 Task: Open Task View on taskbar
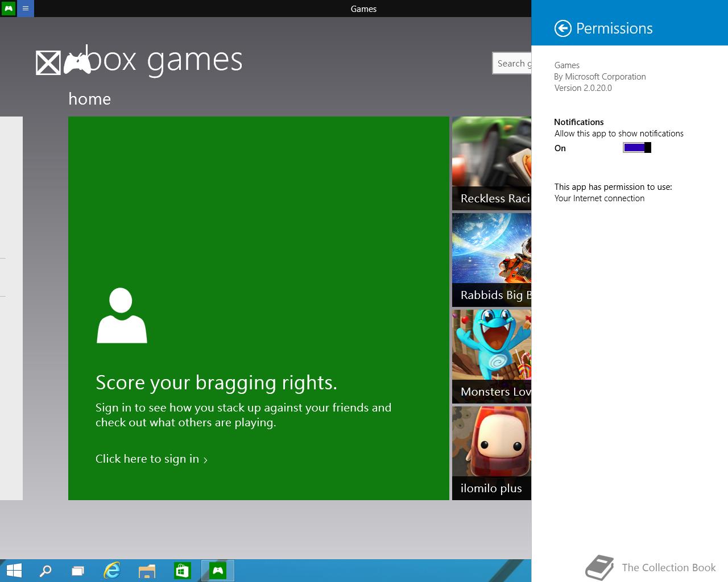coord(78,570)
